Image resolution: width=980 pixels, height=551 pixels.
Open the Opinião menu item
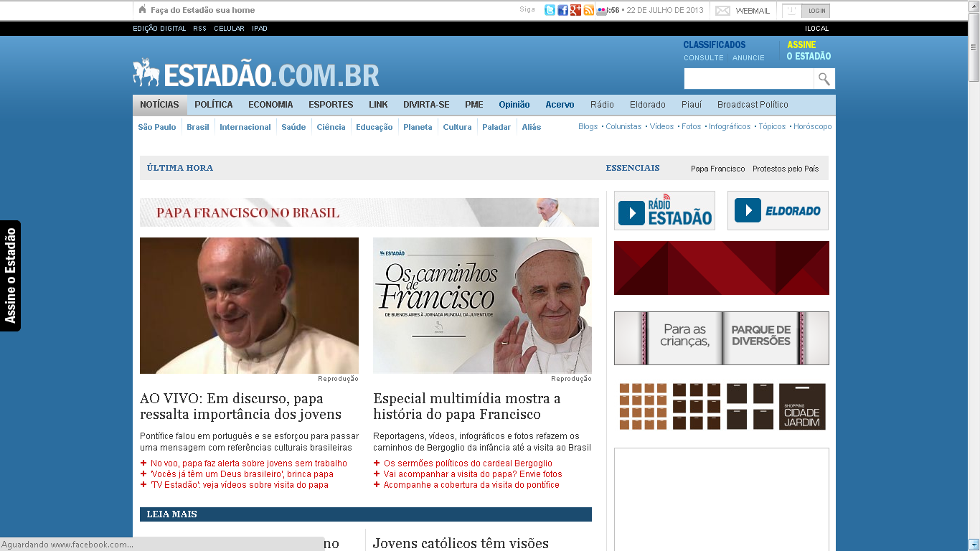tap(514, 105)
